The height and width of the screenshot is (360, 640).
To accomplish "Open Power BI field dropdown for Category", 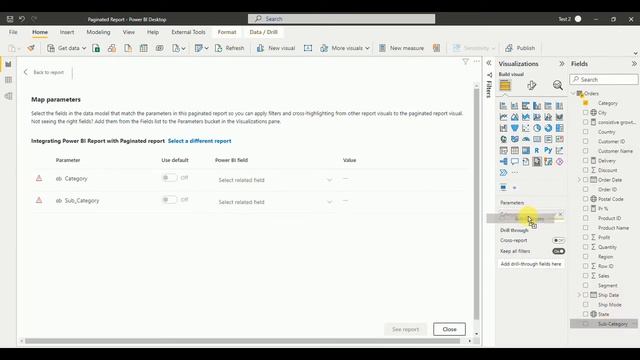I will [x=276, y=180].
